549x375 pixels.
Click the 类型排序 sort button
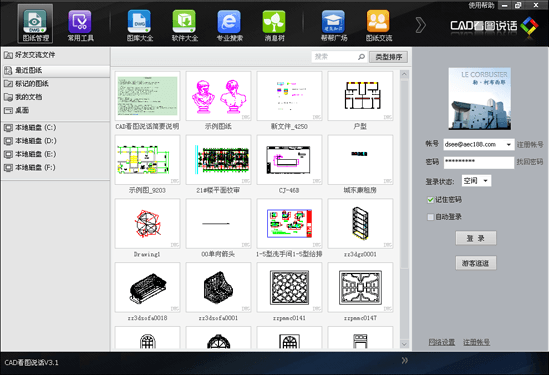pos(388,57)
